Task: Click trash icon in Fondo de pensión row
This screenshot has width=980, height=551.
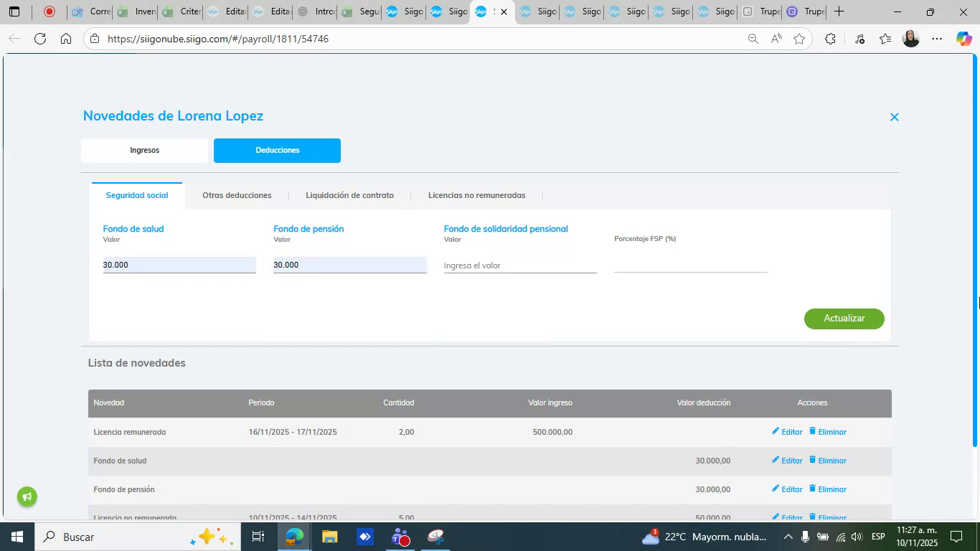Action: coord(812,489)
